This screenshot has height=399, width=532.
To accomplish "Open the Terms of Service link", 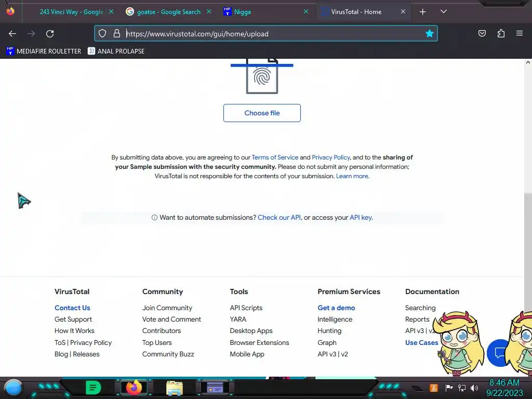I will (x=275, y=157).
